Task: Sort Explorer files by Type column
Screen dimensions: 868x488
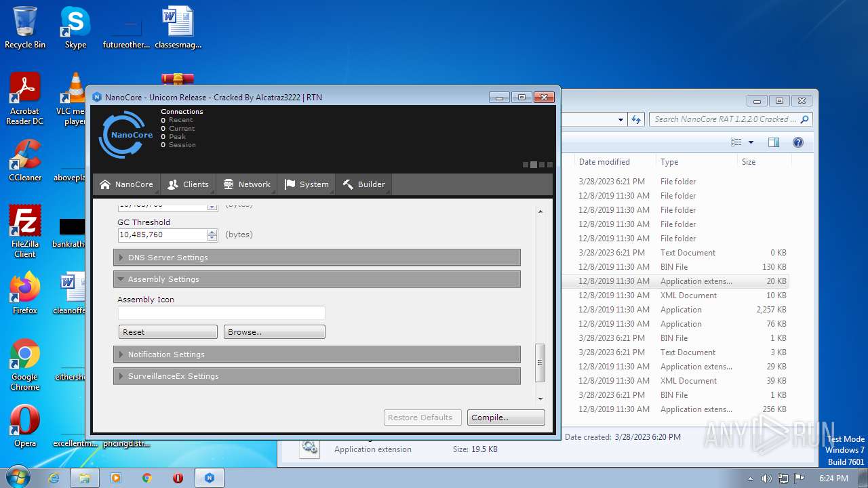Action: 696,162
